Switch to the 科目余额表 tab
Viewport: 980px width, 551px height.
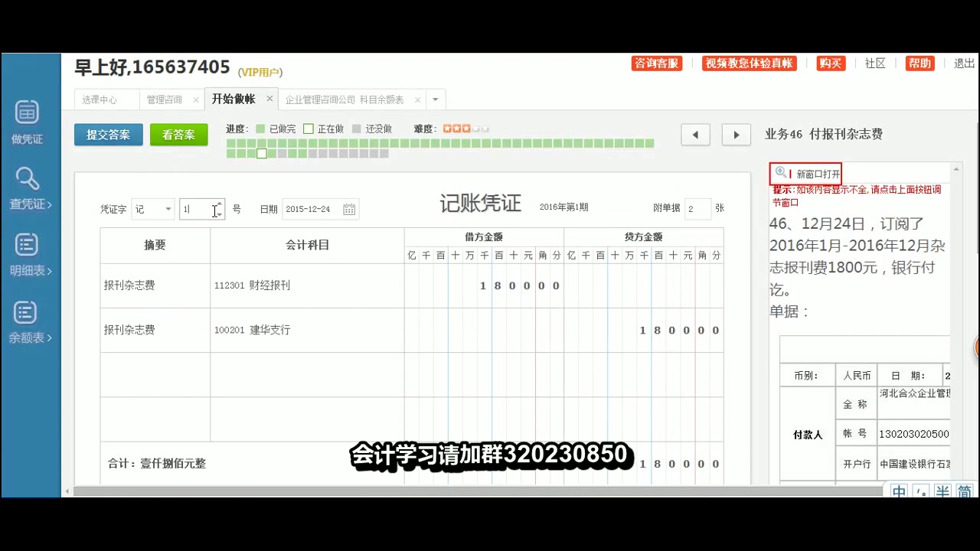pyautogui.click(x=345, y=99)
